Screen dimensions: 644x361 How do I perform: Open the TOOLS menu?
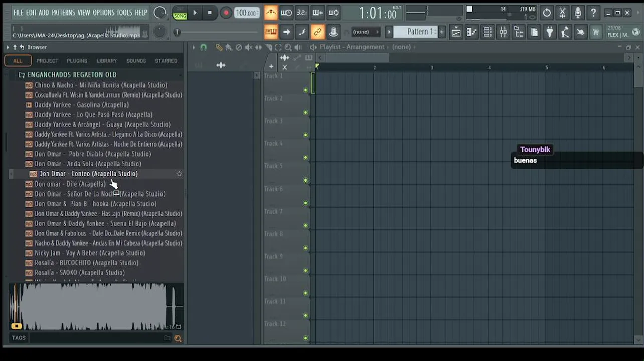(124, 13)
